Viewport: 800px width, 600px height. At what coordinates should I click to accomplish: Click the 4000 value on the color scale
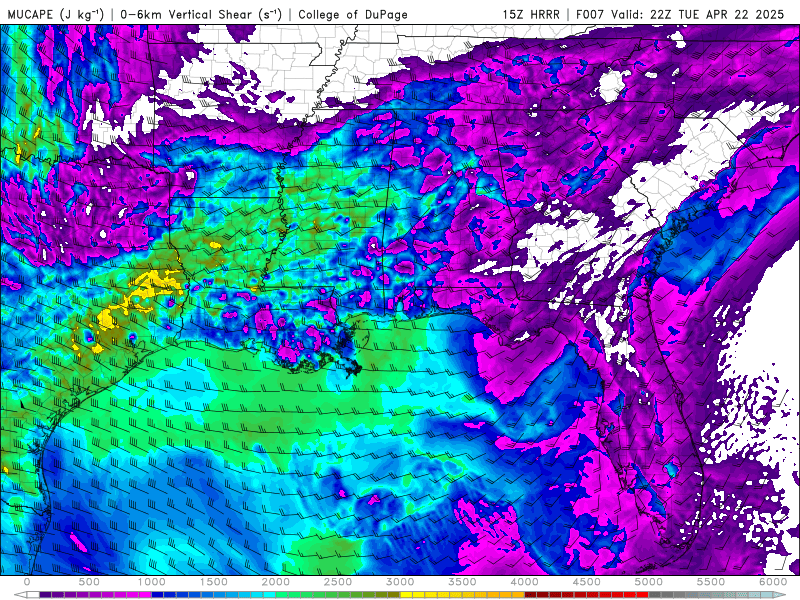(x=525, y=582)
